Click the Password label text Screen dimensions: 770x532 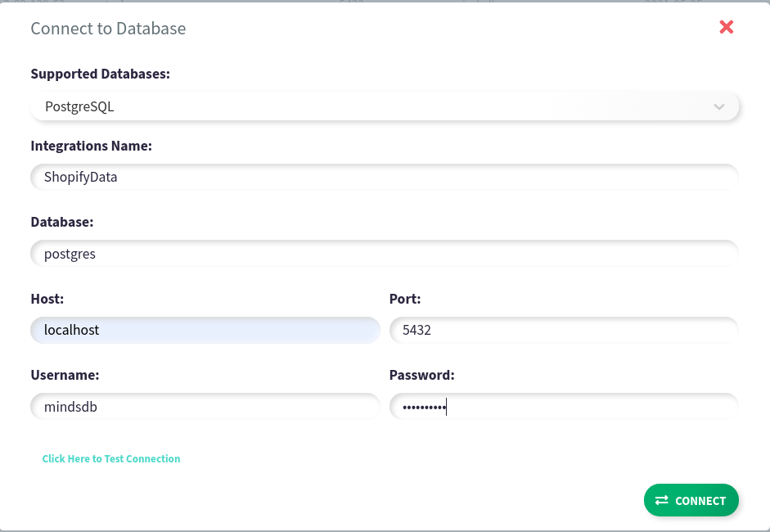(x=421, y=375)
